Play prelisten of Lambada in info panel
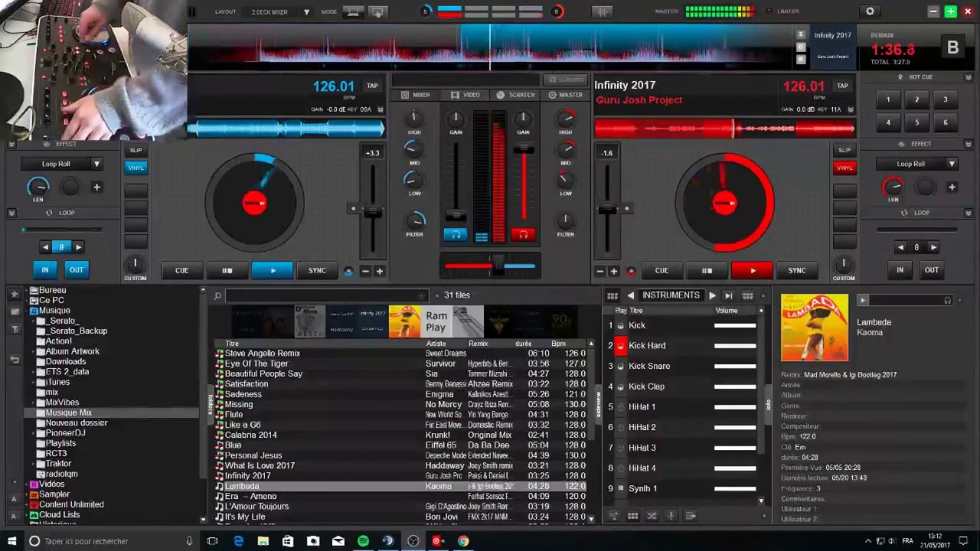Image resolution: width=980 pixels, height=551 pixels. pyautogui.click(x=863, y=301)
